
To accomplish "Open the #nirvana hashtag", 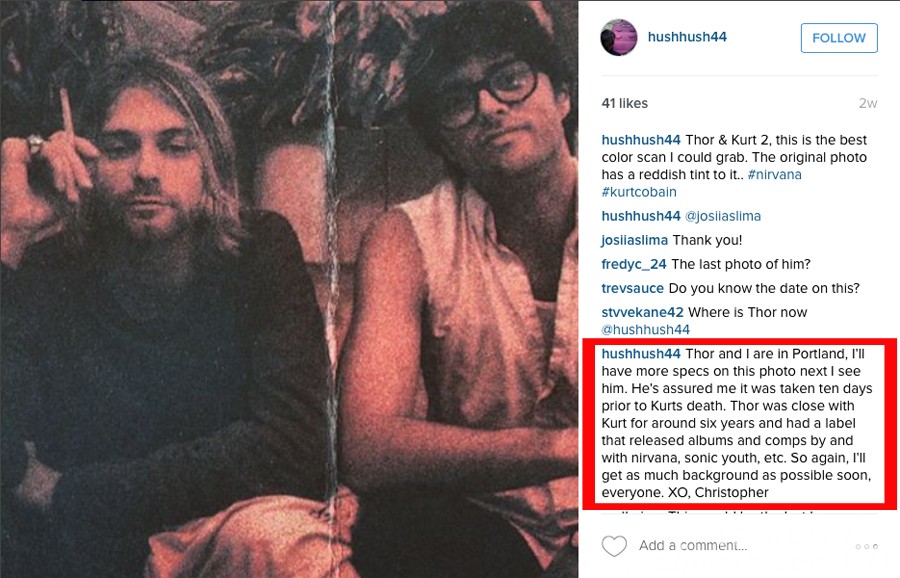I will [774, 174].
